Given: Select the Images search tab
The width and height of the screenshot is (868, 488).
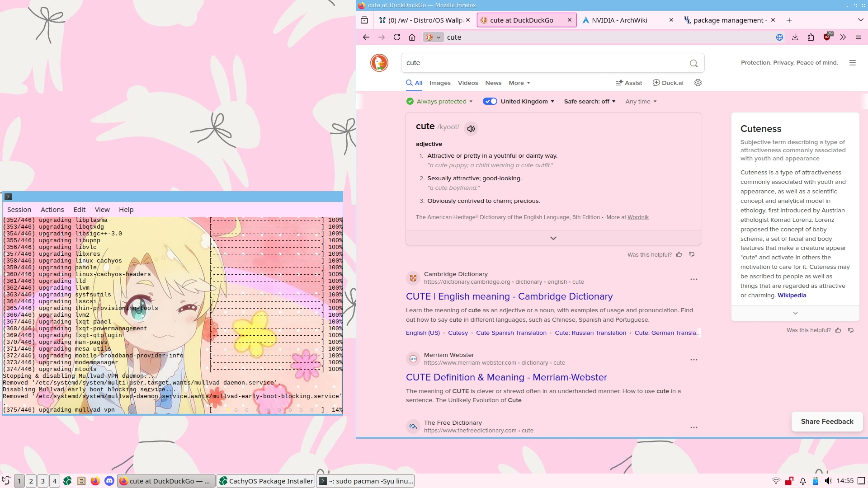Looking at the screenshot, I should point(440,83).
